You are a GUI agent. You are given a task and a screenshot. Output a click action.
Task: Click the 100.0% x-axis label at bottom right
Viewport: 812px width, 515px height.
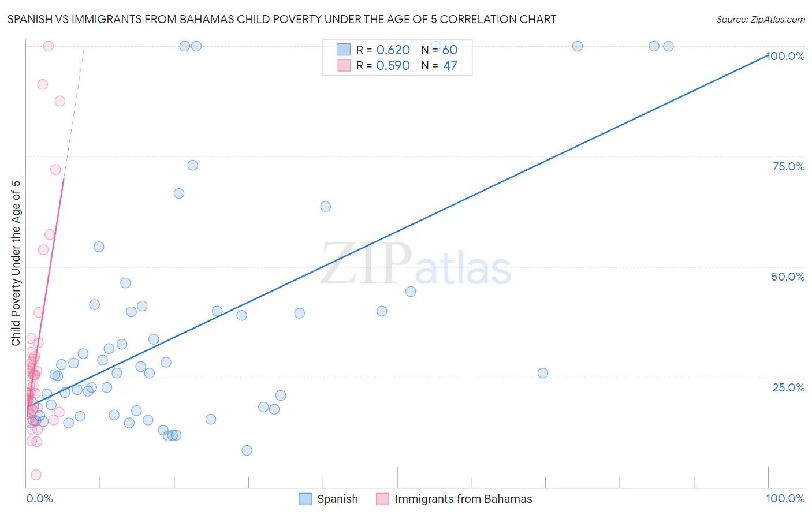coord(785,498)
